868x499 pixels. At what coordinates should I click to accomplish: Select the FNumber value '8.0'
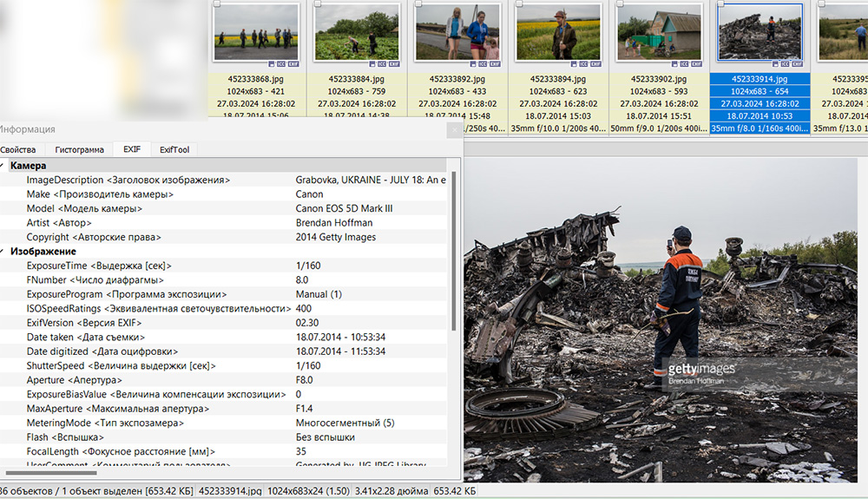302,280
